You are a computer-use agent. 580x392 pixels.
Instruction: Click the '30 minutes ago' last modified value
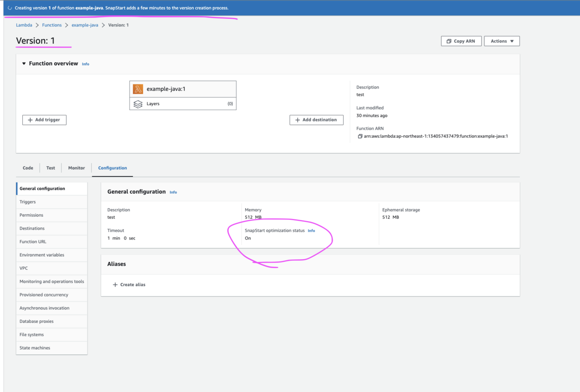click(372, 116)
